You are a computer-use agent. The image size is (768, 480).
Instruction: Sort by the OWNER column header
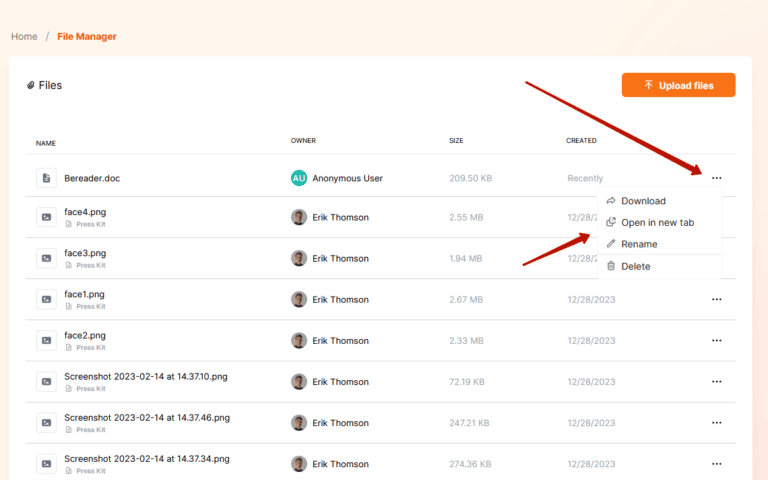tap(303, 141)
